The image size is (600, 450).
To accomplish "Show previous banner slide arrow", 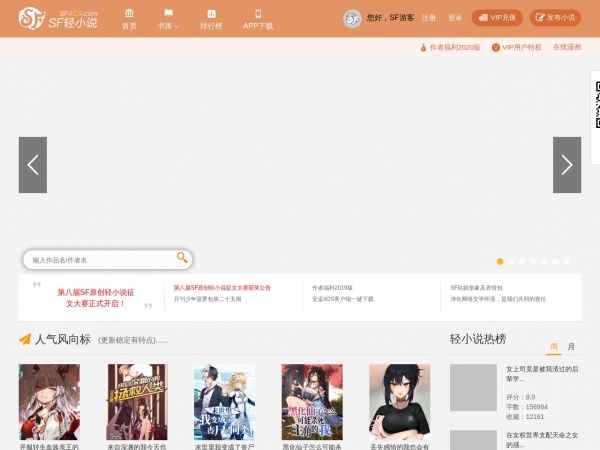I will click(x=33, y=165).
